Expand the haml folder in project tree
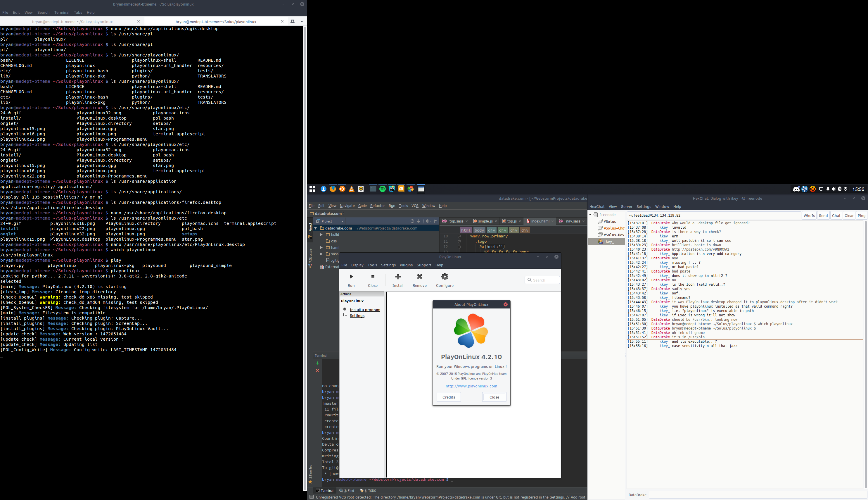868x500 pixels. (321, 248)
